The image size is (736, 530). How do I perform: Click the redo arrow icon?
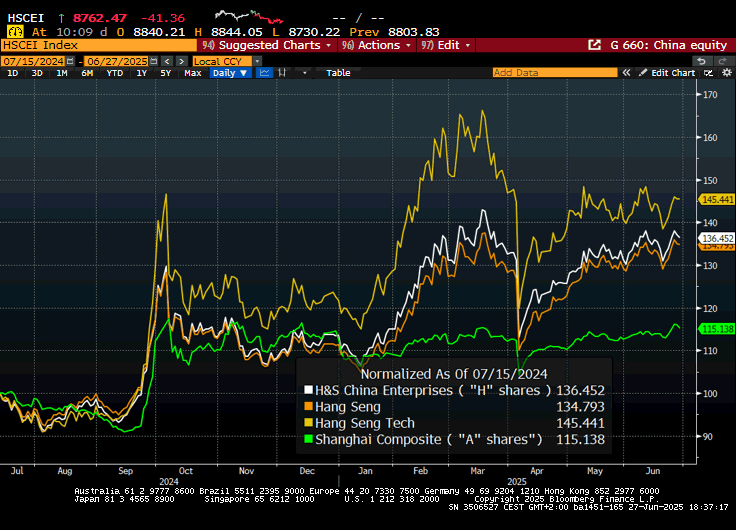coord(722,61)
